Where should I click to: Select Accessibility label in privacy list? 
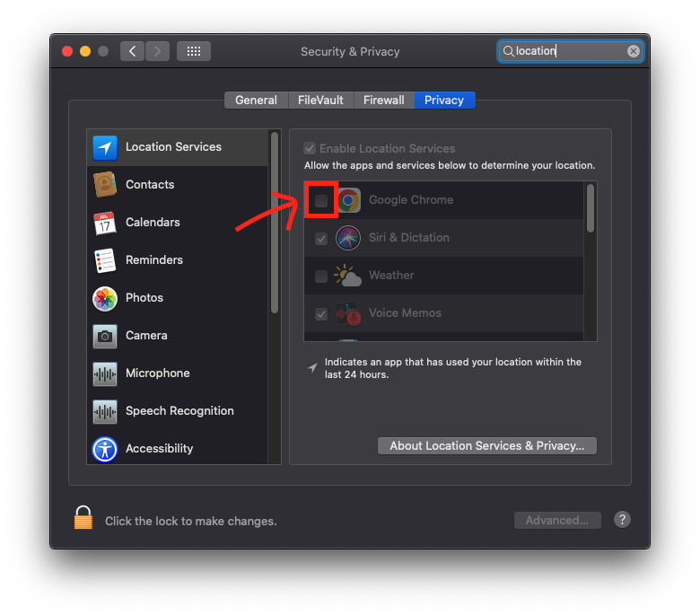click(x=160, y=448)
